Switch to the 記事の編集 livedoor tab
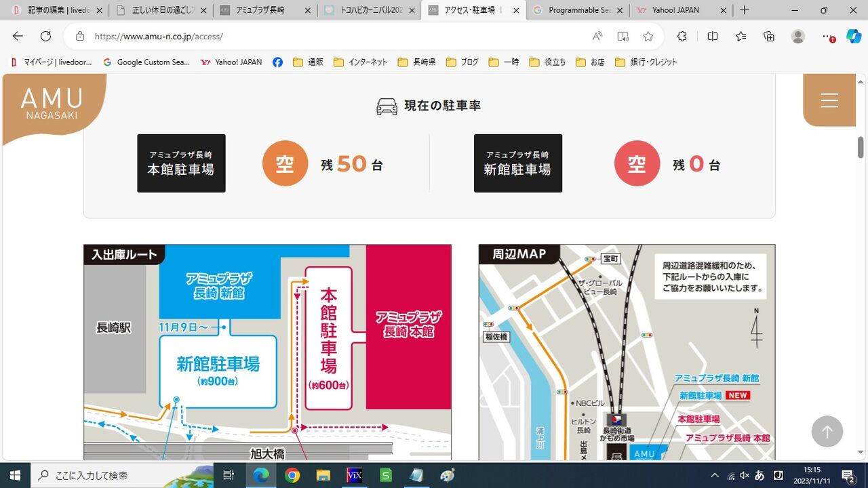The width and height of the screenshot is (868, 488). coord(53,10)
